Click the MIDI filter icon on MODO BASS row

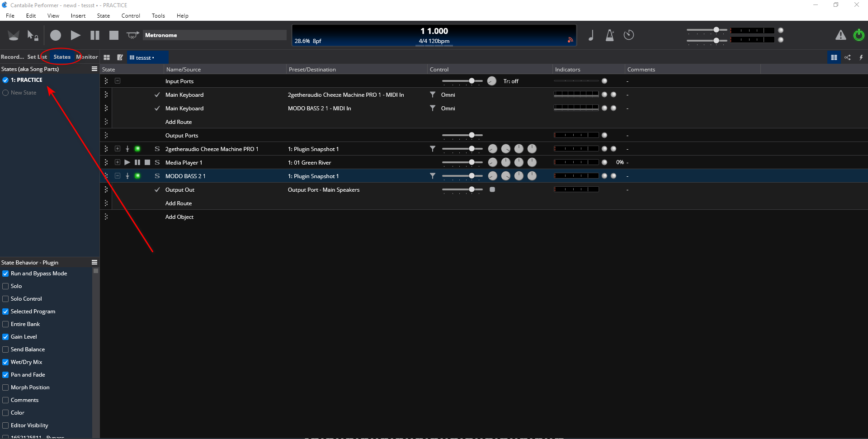(x=433, y=176)
